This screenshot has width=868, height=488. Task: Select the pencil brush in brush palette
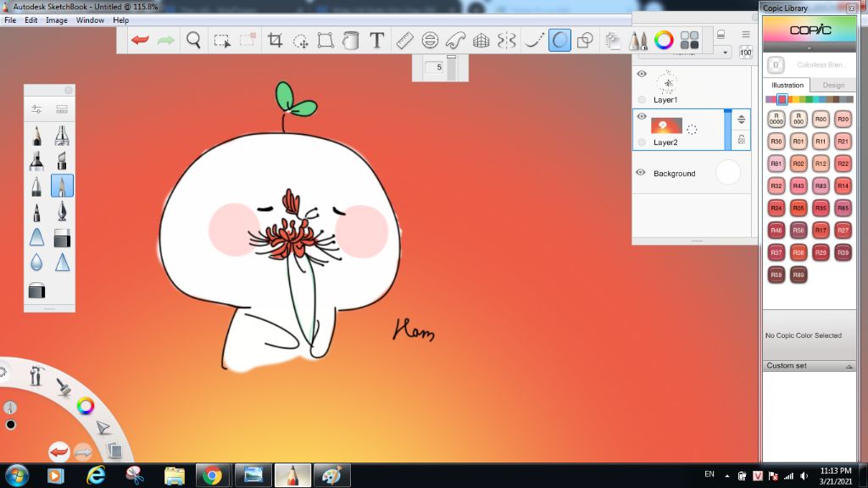coord(36,135)
